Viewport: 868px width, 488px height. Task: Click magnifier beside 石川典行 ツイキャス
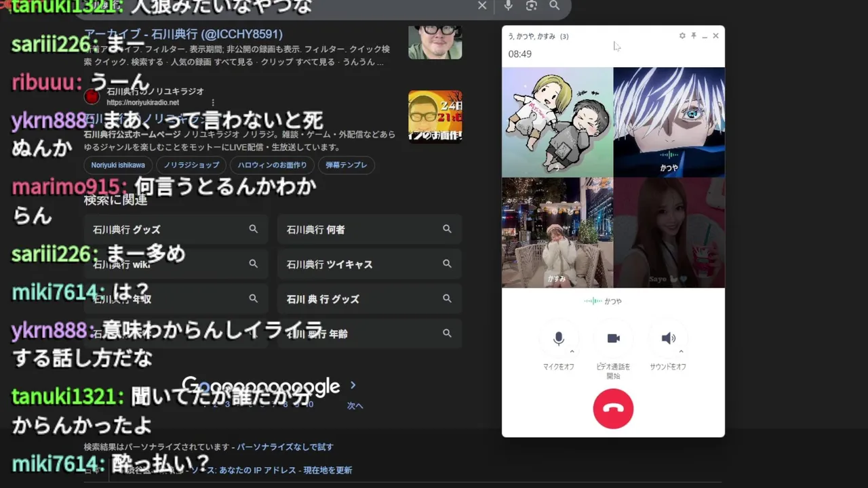coord(447,264)
